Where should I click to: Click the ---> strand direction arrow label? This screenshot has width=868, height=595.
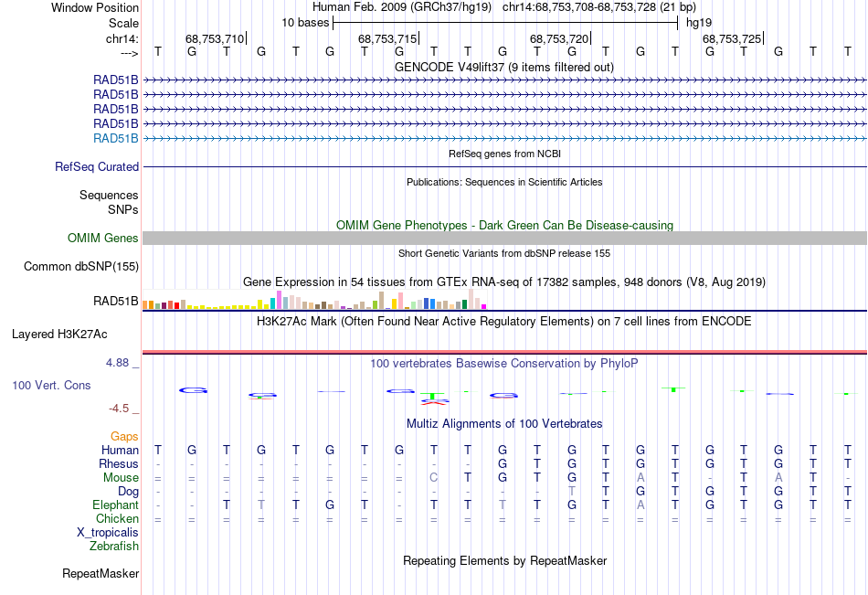click(130, 53)
